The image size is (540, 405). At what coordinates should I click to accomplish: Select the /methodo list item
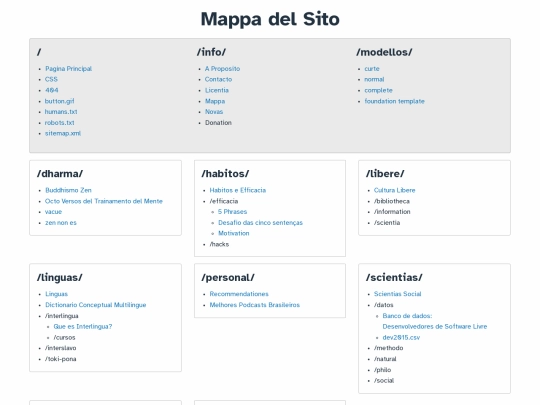click(x=388, y=348)
